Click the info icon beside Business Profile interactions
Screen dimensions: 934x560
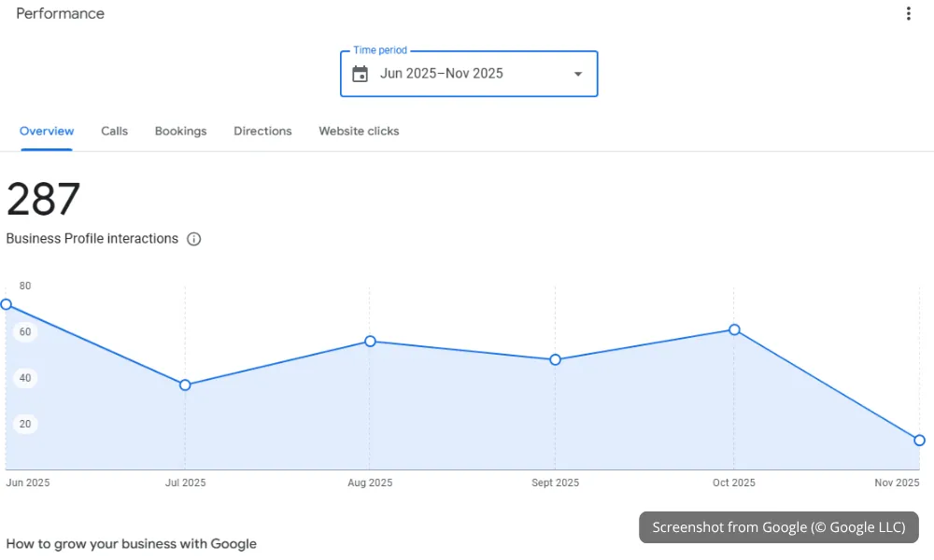[193, 239]
